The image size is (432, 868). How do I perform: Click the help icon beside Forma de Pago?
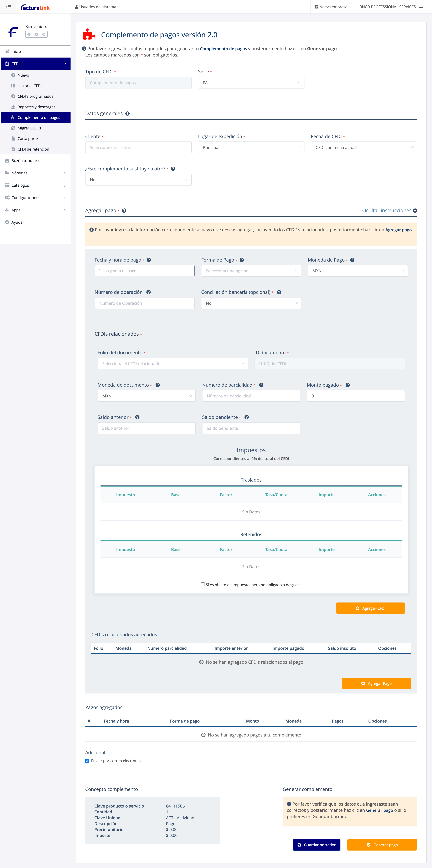[242, 260]
